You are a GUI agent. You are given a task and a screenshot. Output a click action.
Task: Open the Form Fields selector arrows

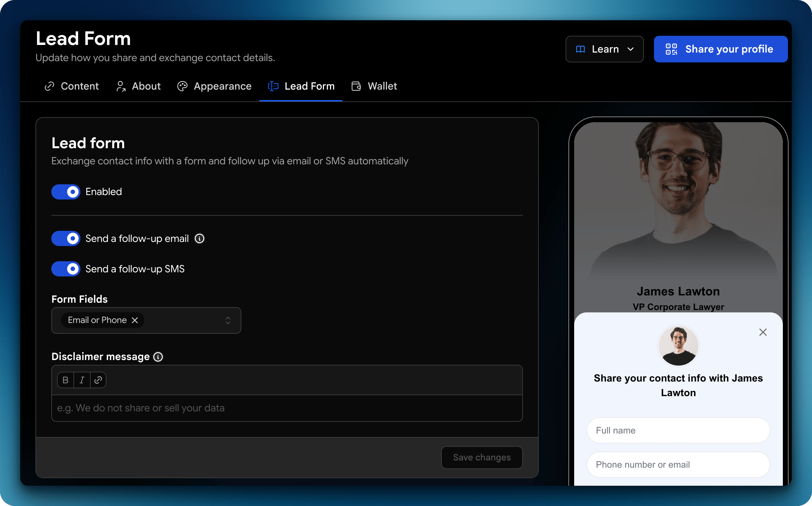[228, 320]
